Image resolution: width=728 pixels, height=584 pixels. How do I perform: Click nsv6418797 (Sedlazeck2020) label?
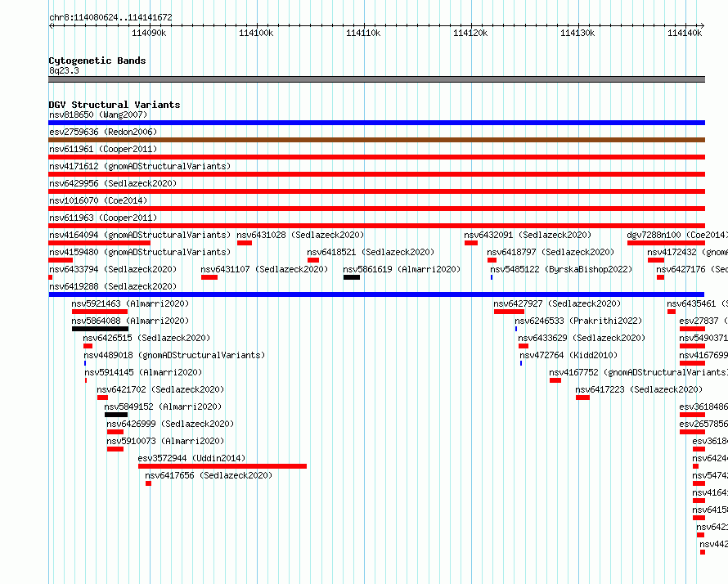pyautogui.click(x=550, y=252)
